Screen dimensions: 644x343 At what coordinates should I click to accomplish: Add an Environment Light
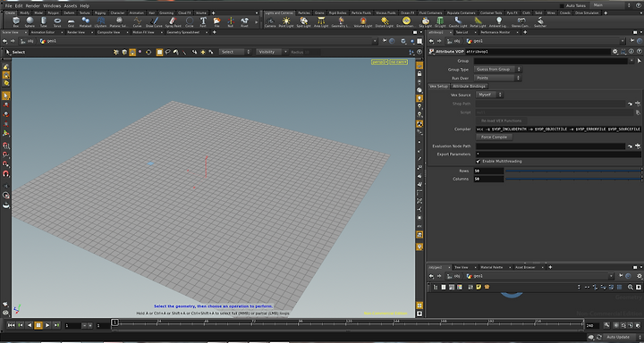point(406,21)
